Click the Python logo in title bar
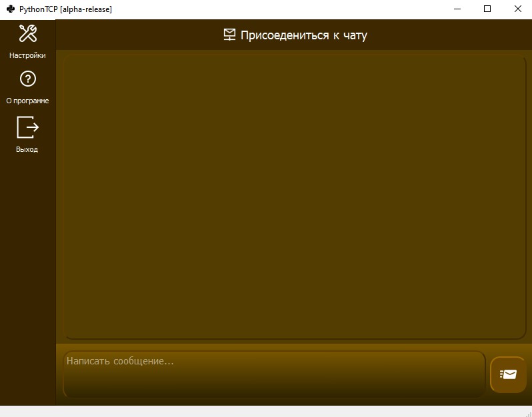This screenshot has height=417, width=532. 11,9
